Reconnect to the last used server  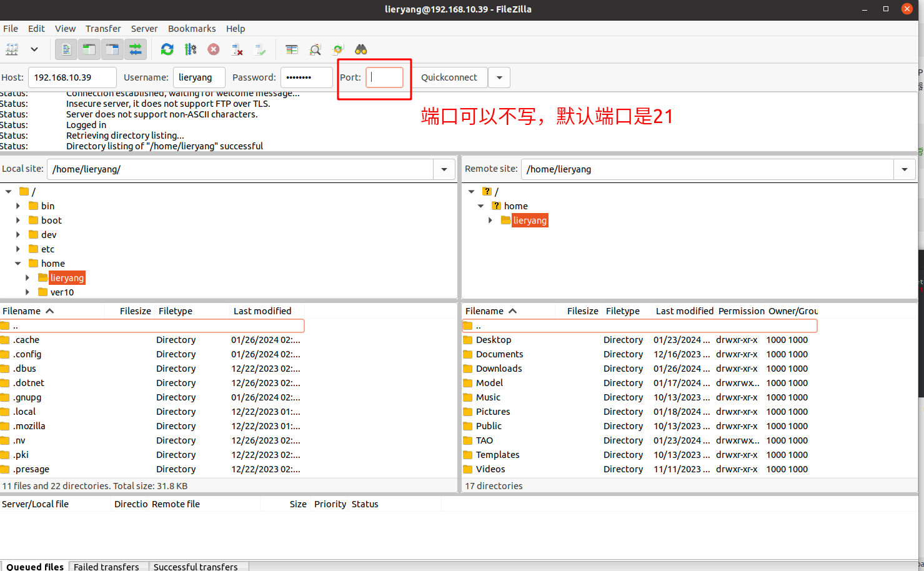click(x=260, y=49)
